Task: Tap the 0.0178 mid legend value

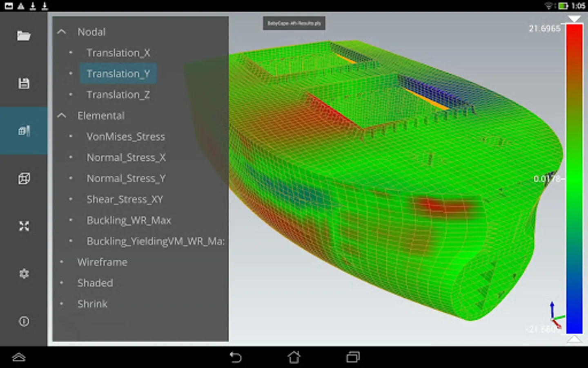Action: (x=547, y=179)
